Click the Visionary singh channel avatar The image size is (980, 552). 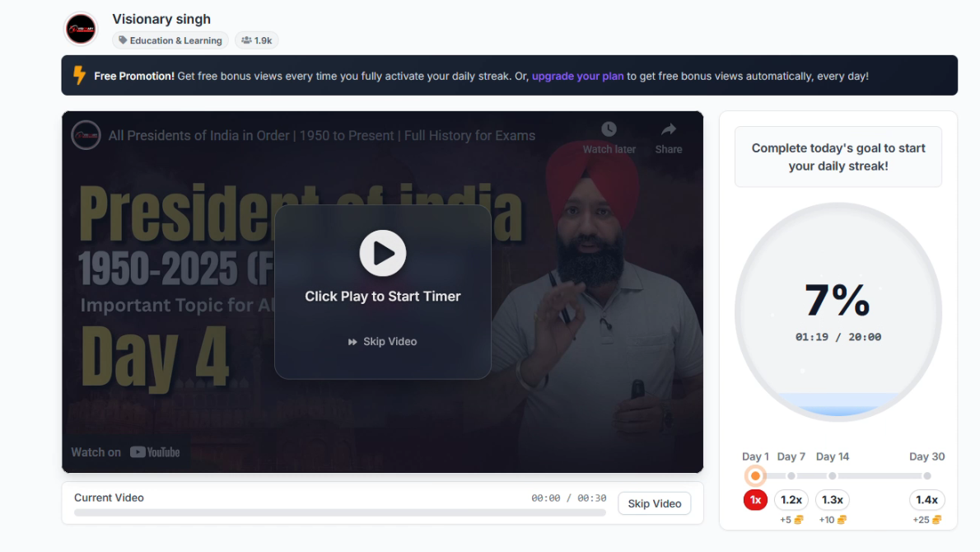click(81, 29)
